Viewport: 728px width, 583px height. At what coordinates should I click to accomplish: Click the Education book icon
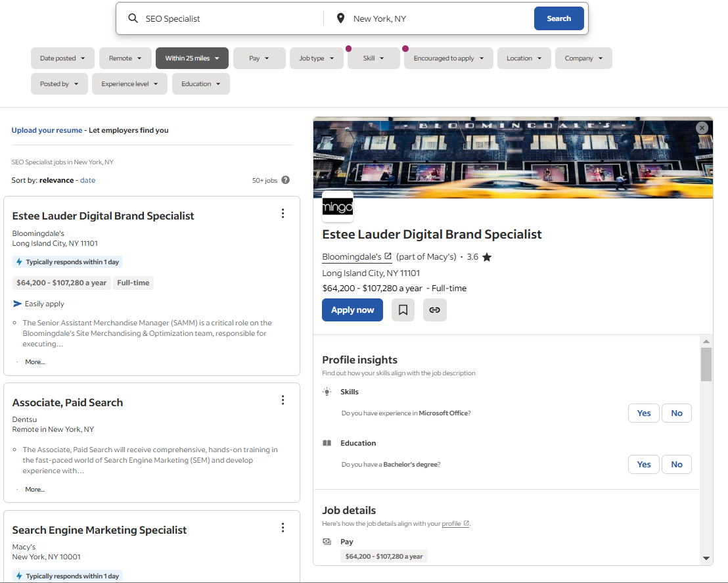327,443
